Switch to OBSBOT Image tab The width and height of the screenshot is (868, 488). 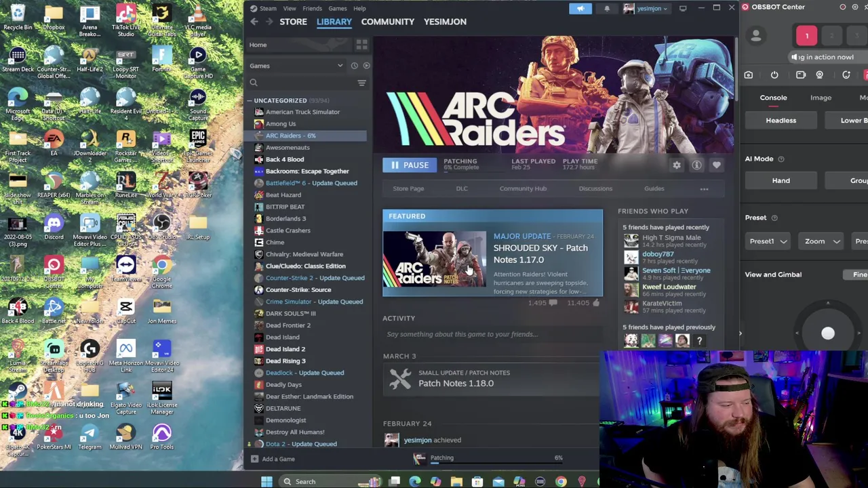pos(821,98)
